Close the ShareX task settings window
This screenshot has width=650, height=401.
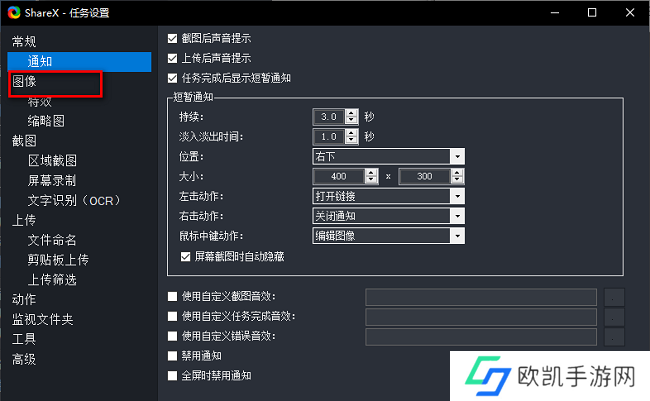click(x=630, y=12)
